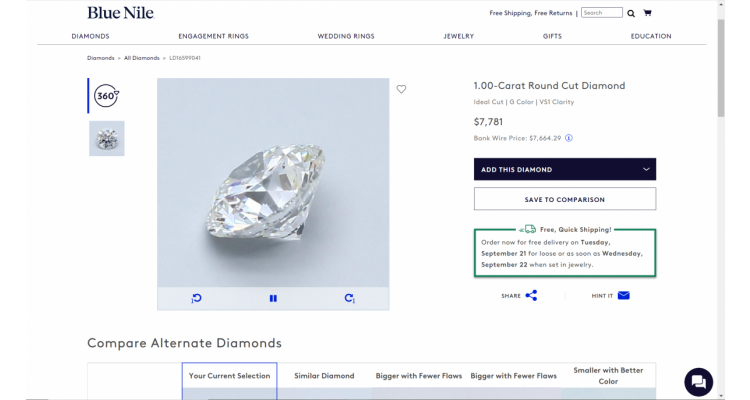Open the shopping cart icon
Image resolution: width=750 pixels, height=400 pixels.
point(647,13)
